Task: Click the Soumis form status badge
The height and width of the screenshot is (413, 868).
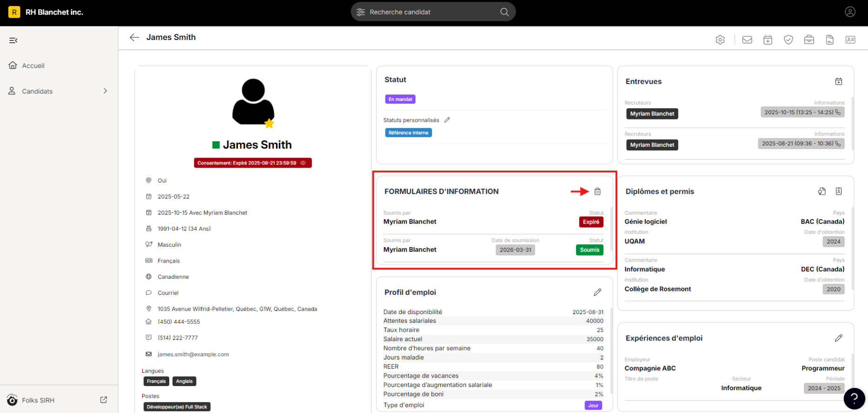Action: point(590,250)
